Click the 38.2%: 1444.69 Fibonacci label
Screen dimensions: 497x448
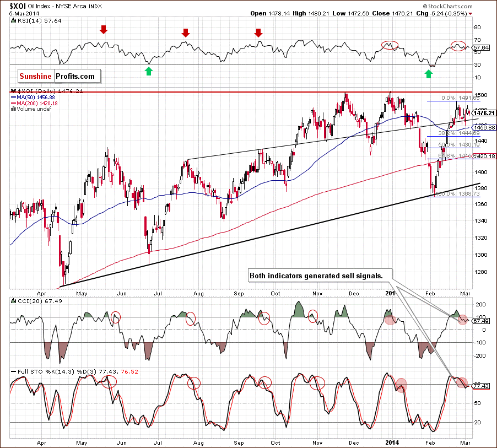pos(459,133)
